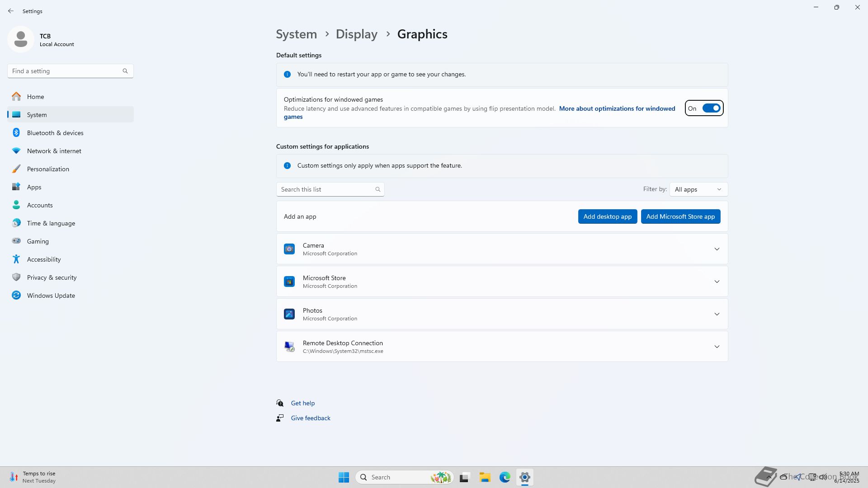Click the search magnifier in Find a setting
868x488 pixels.
click(125, 71)
